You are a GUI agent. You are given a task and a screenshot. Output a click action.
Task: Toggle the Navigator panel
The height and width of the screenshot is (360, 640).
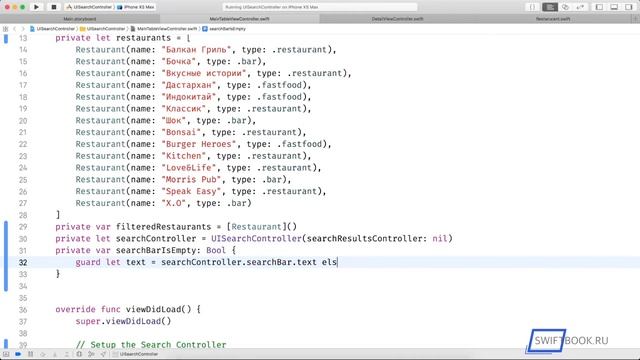point(599,7)
